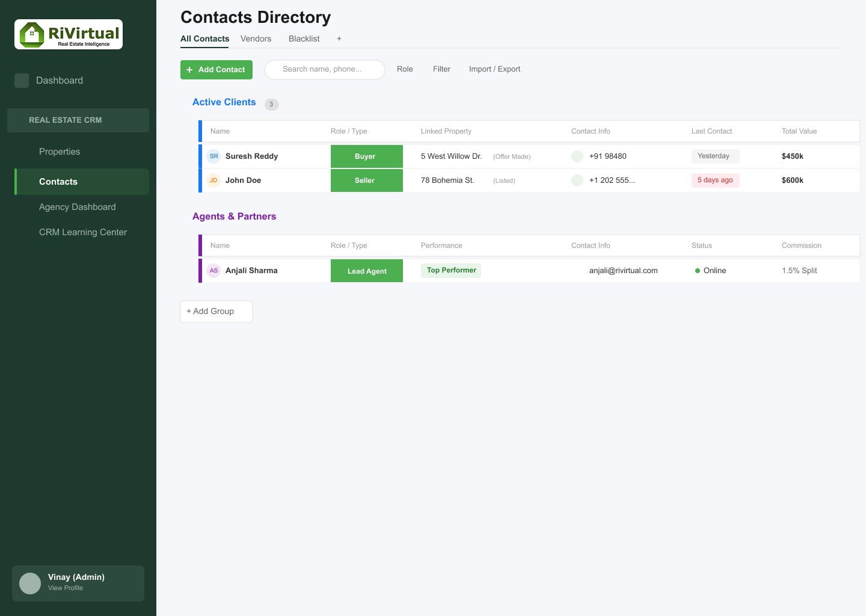
Task: Collapse the Active Clients group
Action: (x=224, y=102)
